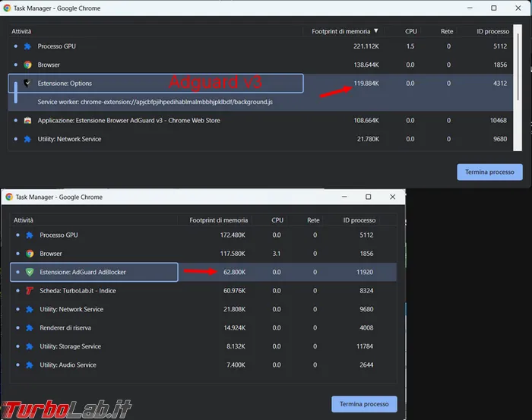Select the Estensione: AdGuard AdBlocker row
Screen dimensions: 532x420
click(203, 272)
